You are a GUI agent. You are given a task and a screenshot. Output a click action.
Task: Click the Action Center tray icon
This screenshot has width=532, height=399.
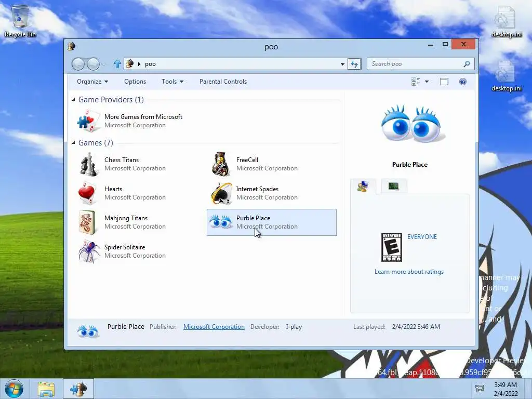coord(480,389)
